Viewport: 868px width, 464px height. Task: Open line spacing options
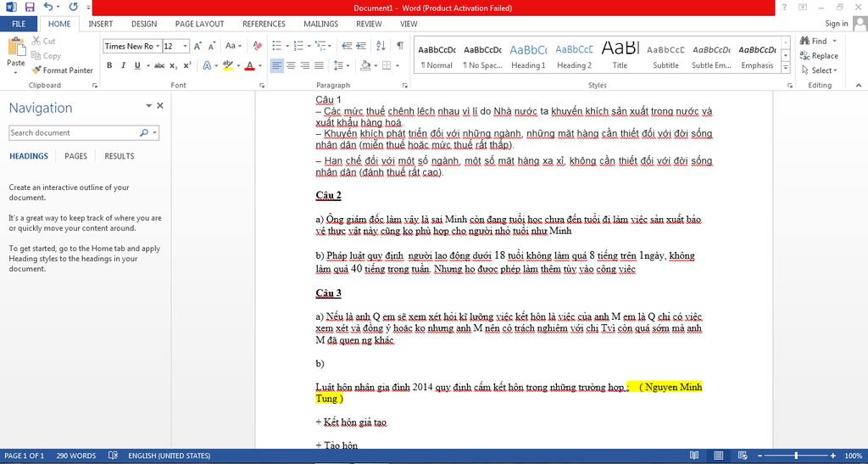(x=342, y=65)
